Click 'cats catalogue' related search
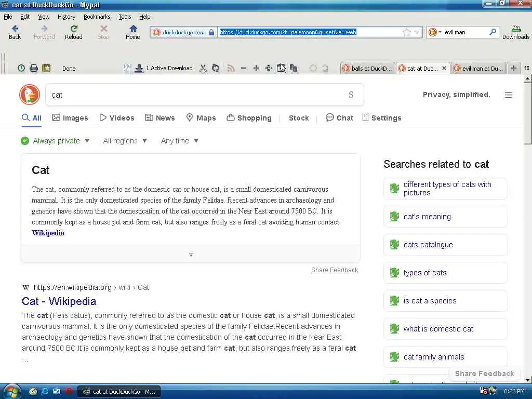Image resolution: width=532 pixels, height=399 pixels. coord(445,245)
